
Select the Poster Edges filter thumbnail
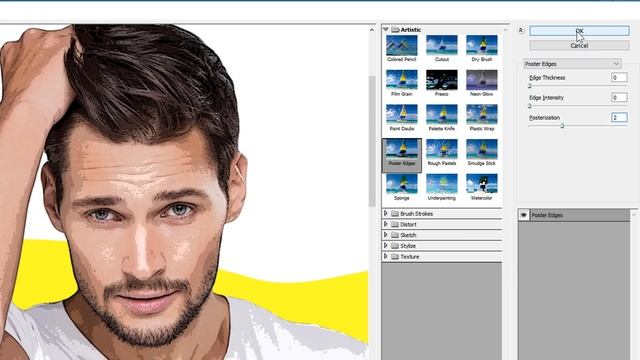[402, 155]
